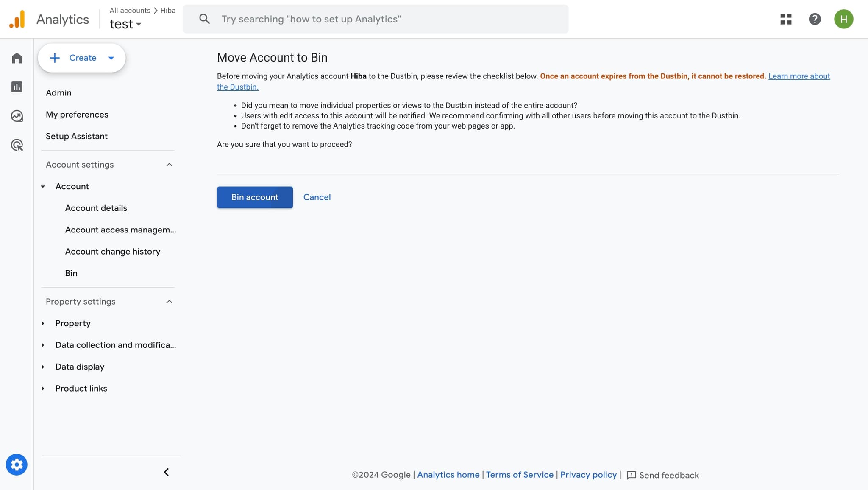Expand the Data display tree item

click(x=43, y=367)
